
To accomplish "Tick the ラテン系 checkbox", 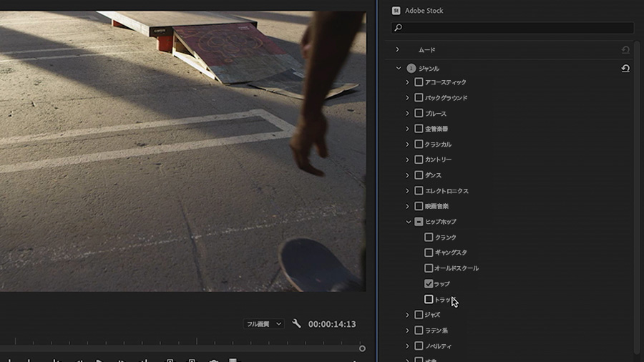I will coord(419,331).
